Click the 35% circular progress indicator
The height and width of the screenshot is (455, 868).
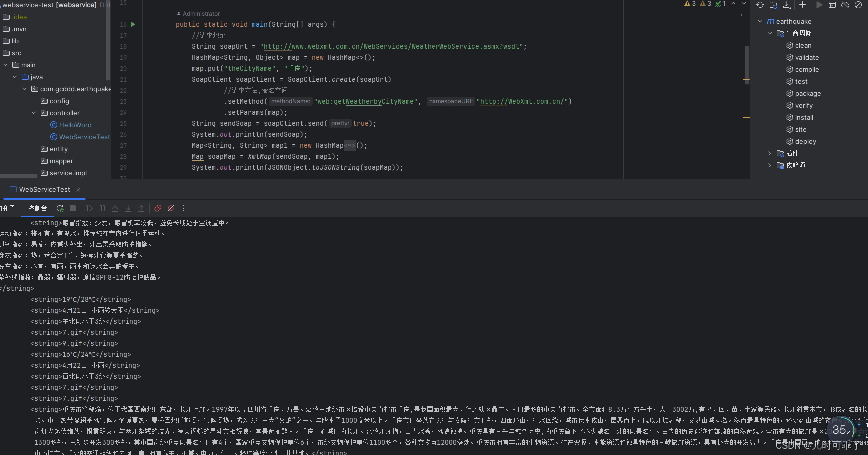[841, 430]
